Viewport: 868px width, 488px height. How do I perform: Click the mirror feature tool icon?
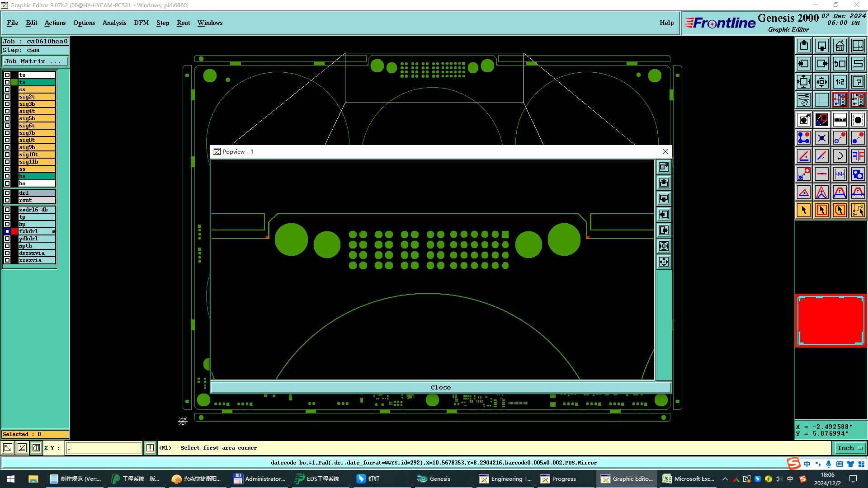coord(858,156)
